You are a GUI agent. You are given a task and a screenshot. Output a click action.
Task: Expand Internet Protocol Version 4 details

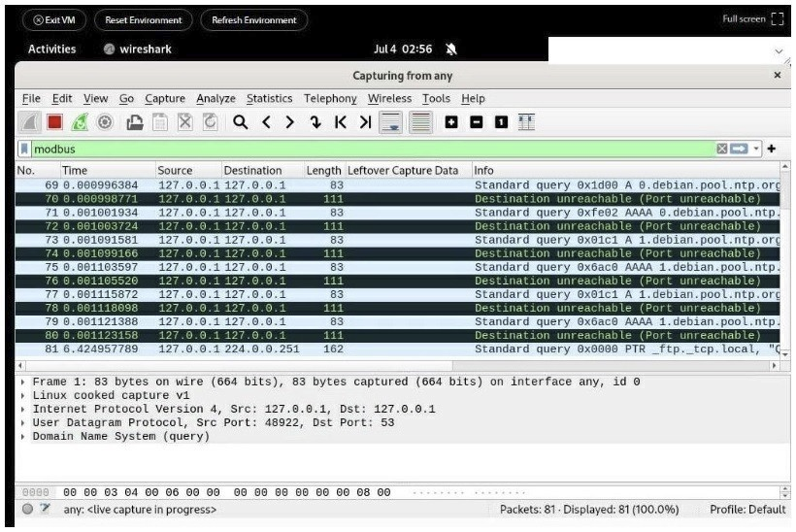point(23,409)
